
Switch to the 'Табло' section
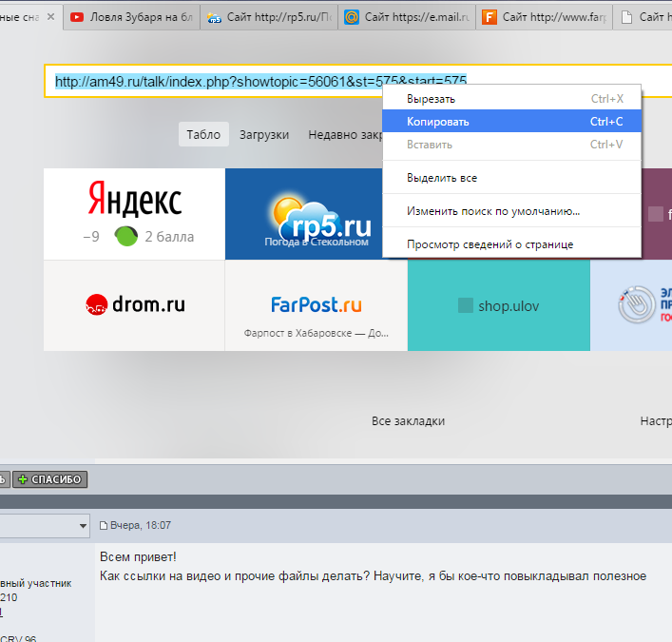click(x=203, y=135)
